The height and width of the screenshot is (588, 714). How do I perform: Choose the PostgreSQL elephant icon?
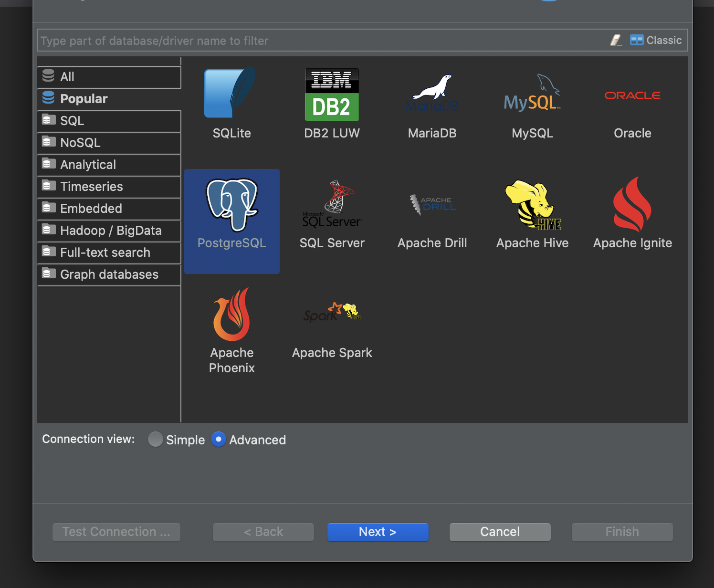point(232,204)
